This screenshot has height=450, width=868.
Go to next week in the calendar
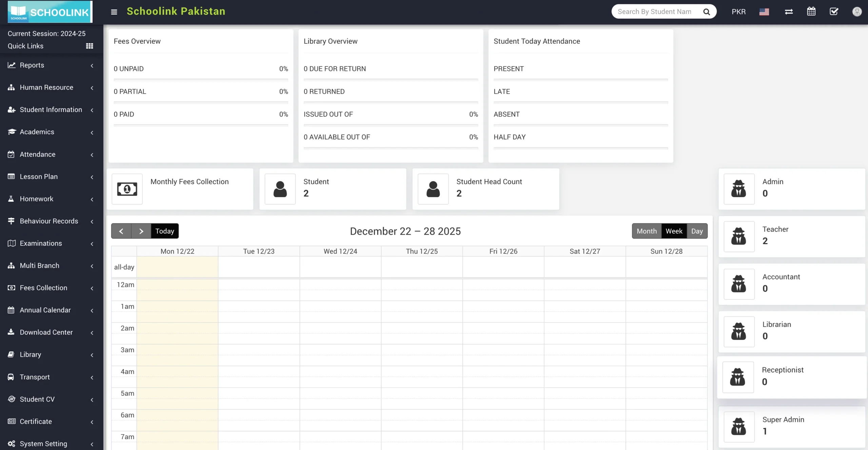[x=141, y=231]
